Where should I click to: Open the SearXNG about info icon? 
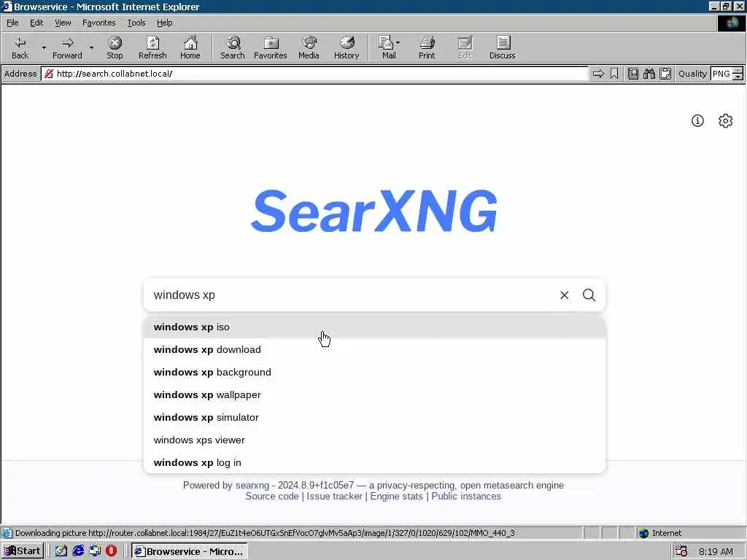point(697,121)
